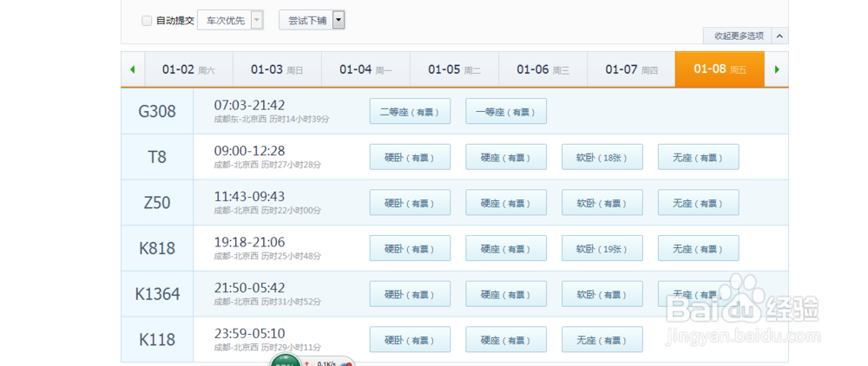The height and width of the screenshot is (366, 868).
Task: Open the 车次优先 dropdown
Action: pyautogui.click(x=230, y=21)
